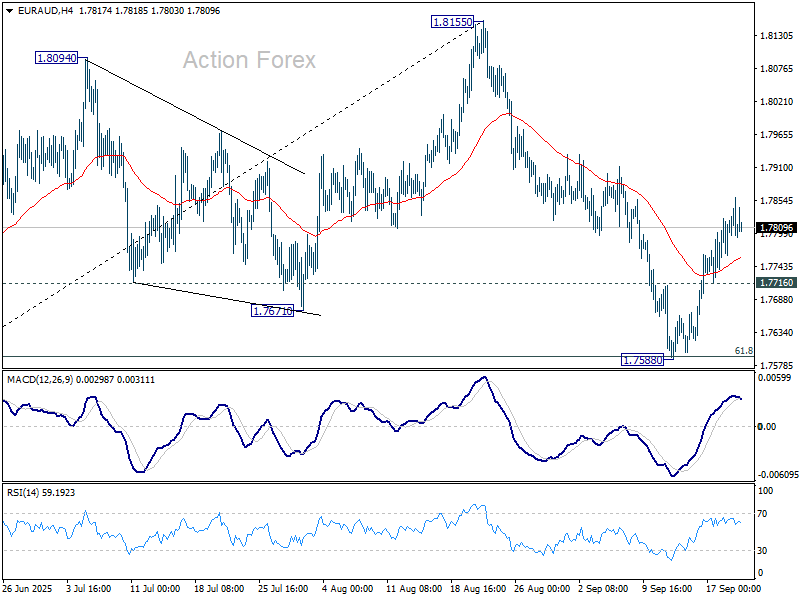
Task: Click the 1.81305 value on price axis
Action: click(777, 36)
